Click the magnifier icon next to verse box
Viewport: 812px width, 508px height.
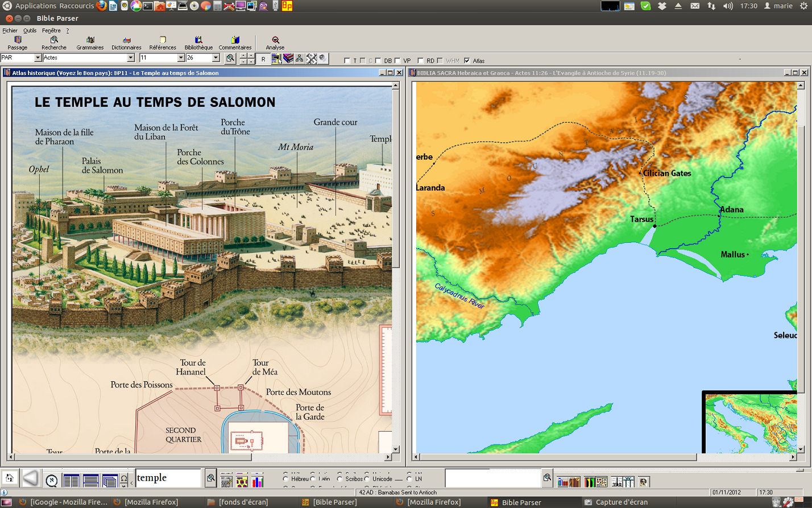230,58
